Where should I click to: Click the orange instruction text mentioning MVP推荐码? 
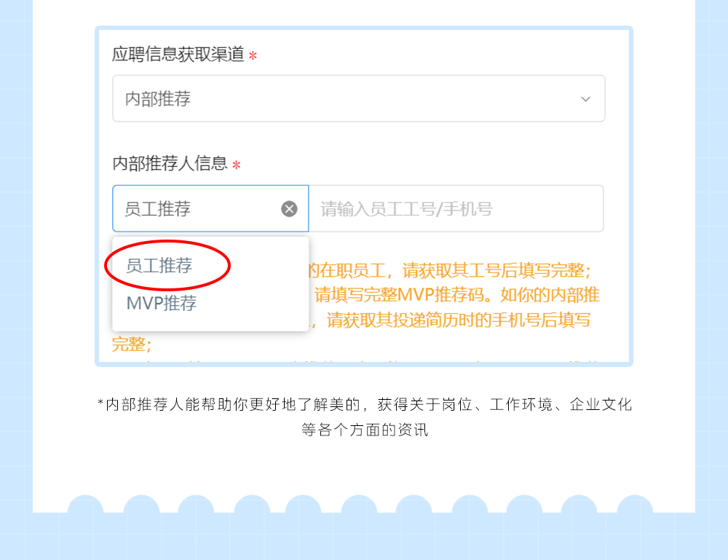coord(457,295)
